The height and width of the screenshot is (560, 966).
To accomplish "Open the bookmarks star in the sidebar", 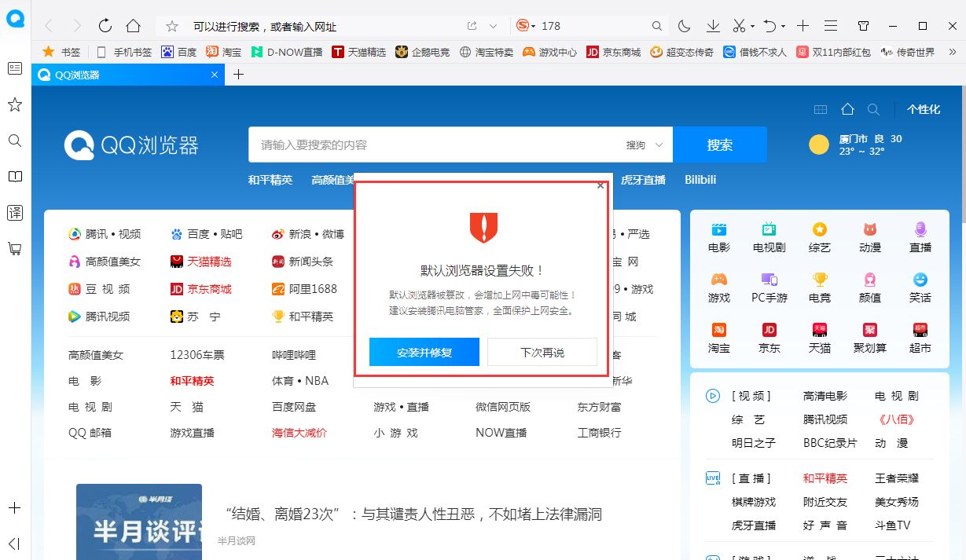I will tap(14, 104).
